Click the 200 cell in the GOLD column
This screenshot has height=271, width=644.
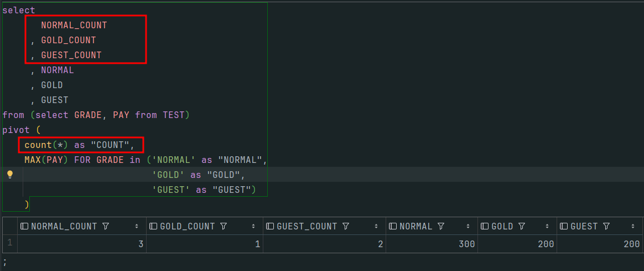click(x=517, y=244)
